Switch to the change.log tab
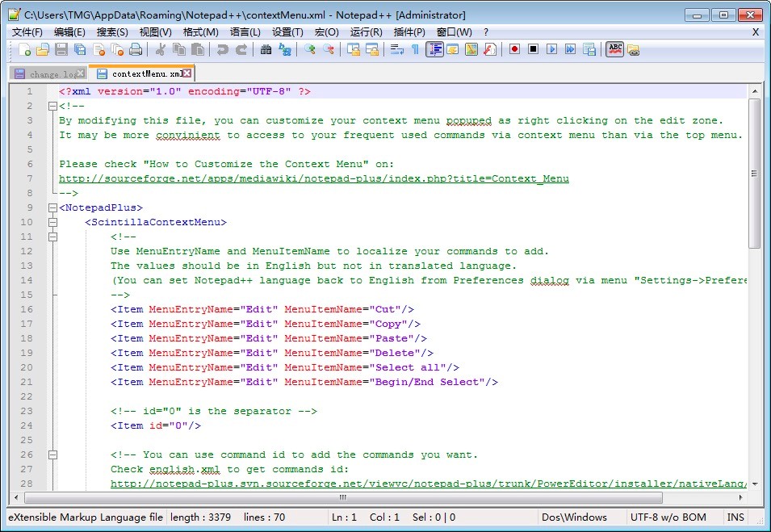Viewport: 771px width, 532px height. [47, 73]
